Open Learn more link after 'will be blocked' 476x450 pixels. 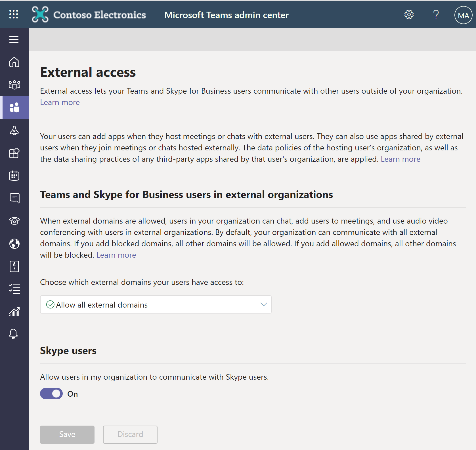click(116, 255)
